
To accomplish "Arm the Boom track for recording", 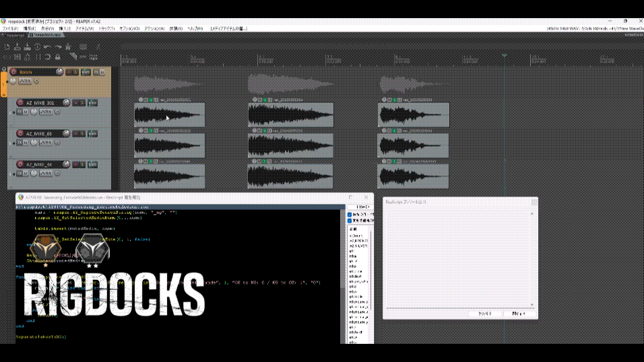I will [x=13, y=72].
